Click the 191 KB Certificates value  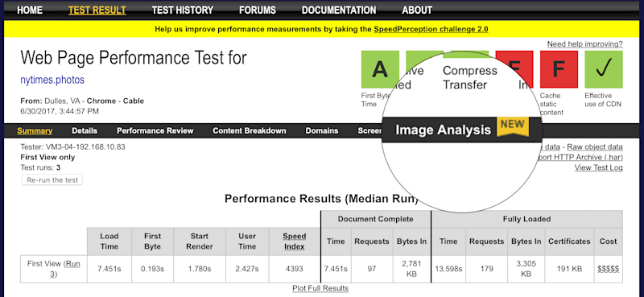click(x=569, y=269)
